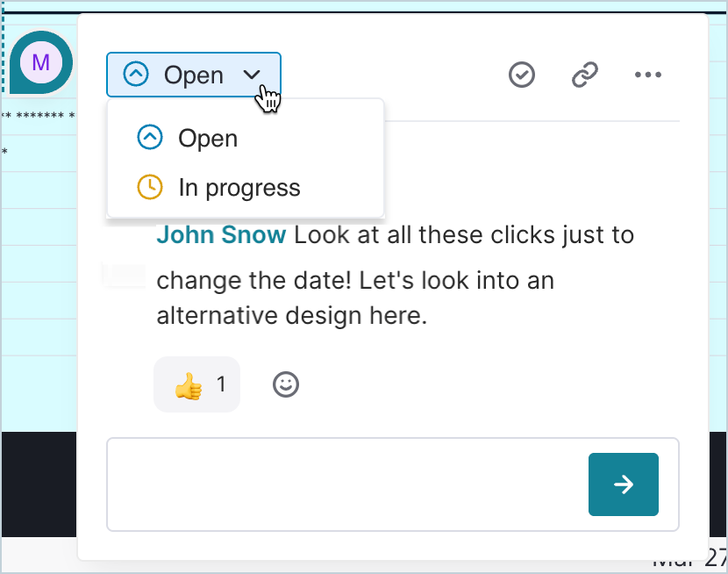
Task: Click the partially visible Mar 27 date label
Action: [689, 560]
